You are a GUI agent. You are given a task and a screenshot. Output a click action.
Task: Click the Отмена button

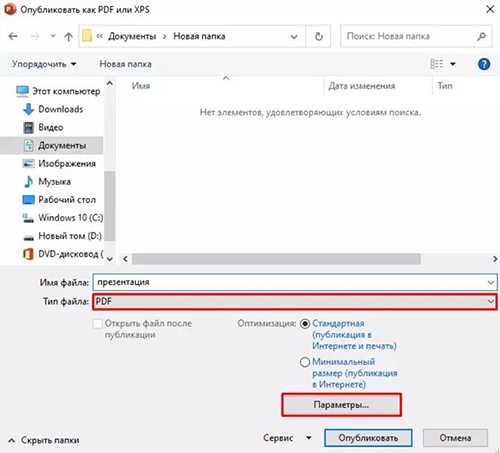[x=455, y=438]
